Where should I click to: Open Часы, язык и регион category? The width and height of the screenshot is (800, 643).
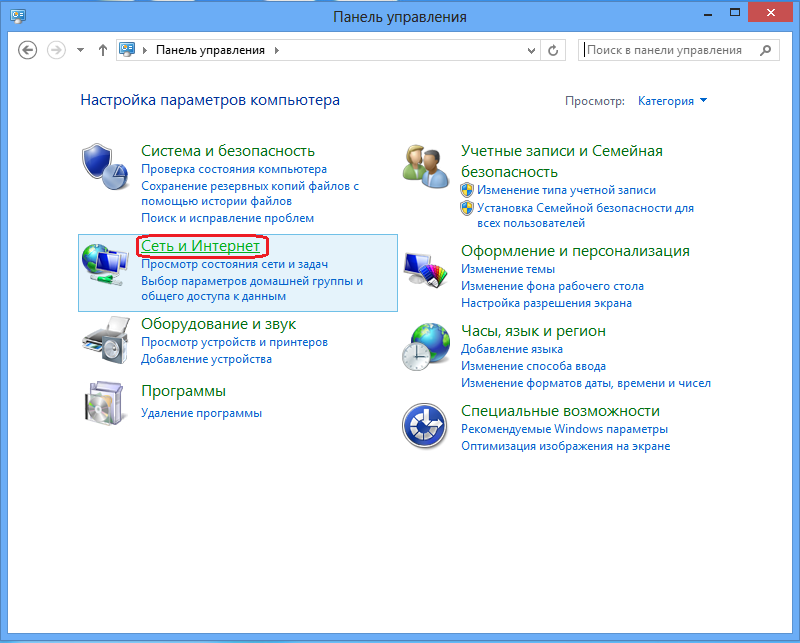coord(533,331)
